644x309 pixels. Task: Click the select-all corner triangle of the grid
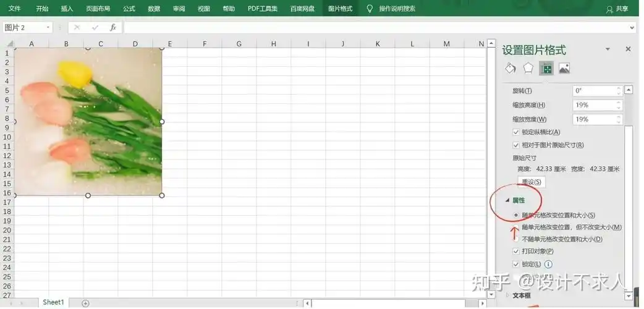coord(10,44)
